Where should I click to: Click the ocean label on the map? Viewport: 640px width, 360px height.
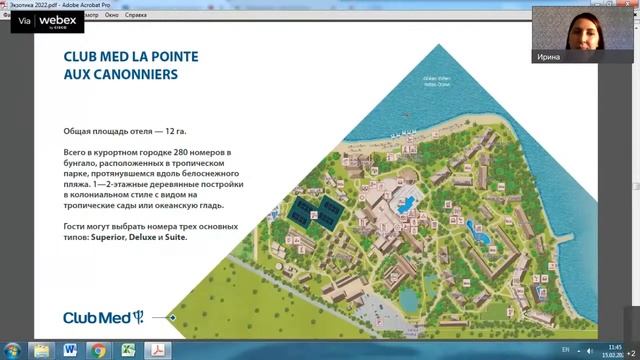click(x=436, y=81)
